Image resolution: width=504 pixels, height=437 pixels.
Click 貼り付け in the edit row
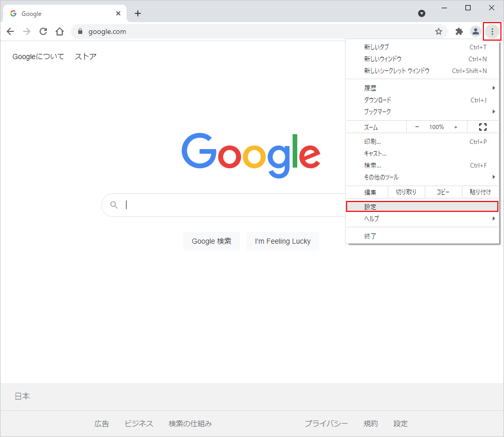coord(480,192)
